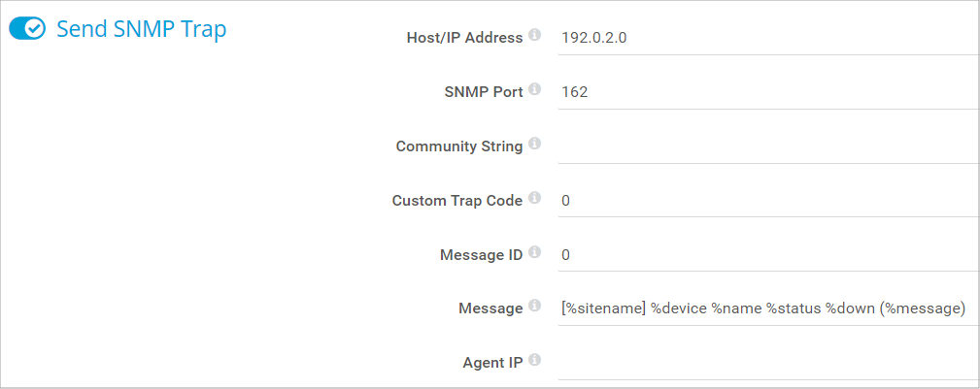Click the Custom Trap Code label
980x389 pixels.
[456, 201]
